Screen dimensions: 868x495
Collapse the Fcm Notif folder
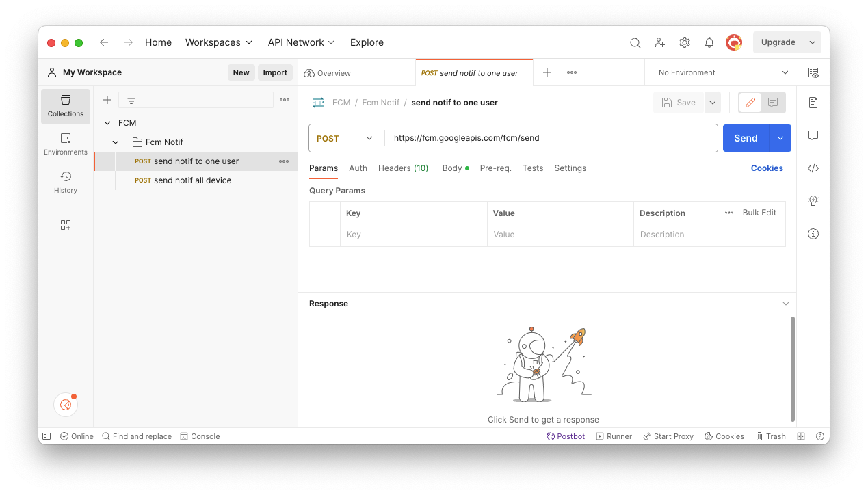point(116,142)
